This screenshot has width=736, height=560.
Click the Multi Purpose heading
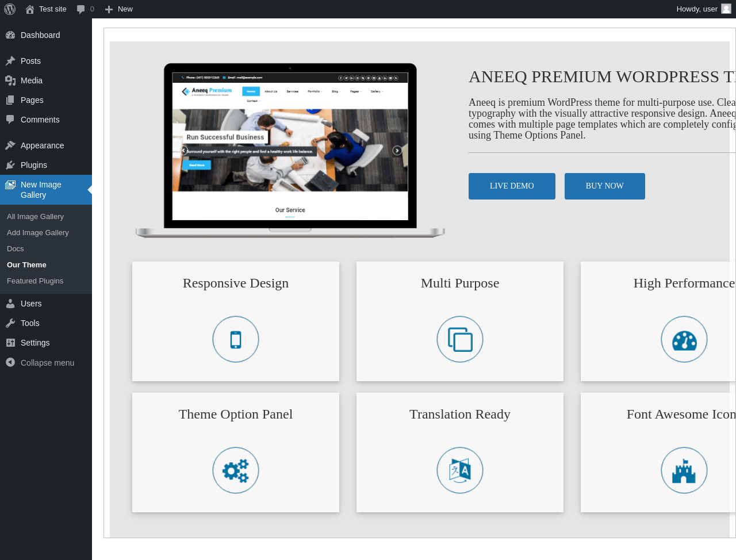pyautogui.click(x=460, y=283)
